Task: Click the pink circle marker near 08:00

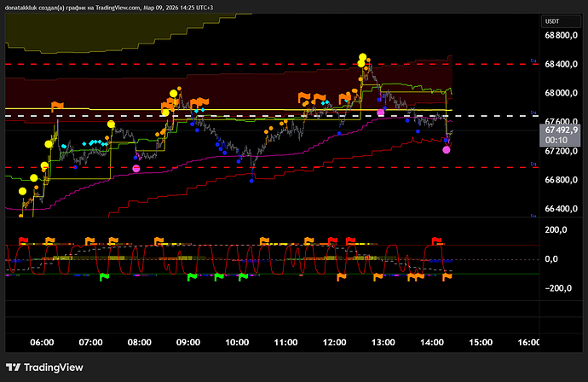Action: coord(136,169)
